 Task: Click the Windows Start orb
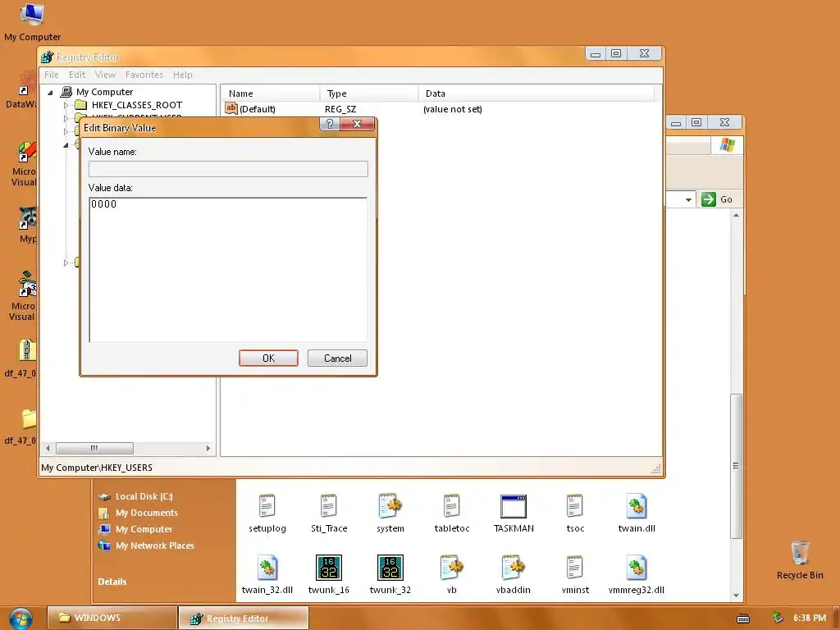click(x=21, y=619)
